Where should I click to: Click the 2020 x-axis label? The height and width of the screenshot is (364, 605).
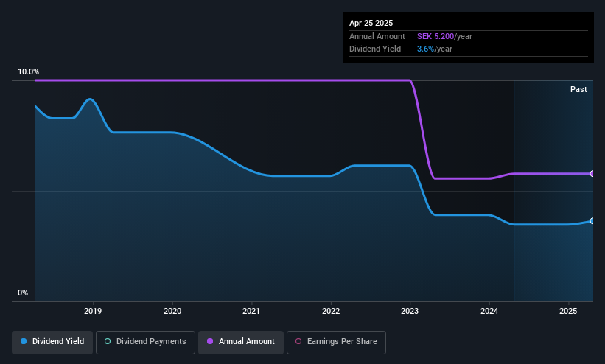172,311
